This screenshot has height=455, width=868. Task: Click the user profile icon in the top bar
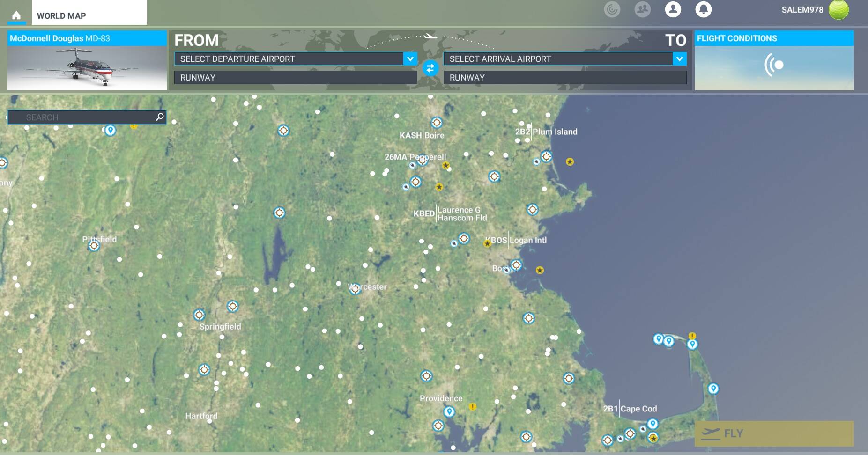coord(673,10)
